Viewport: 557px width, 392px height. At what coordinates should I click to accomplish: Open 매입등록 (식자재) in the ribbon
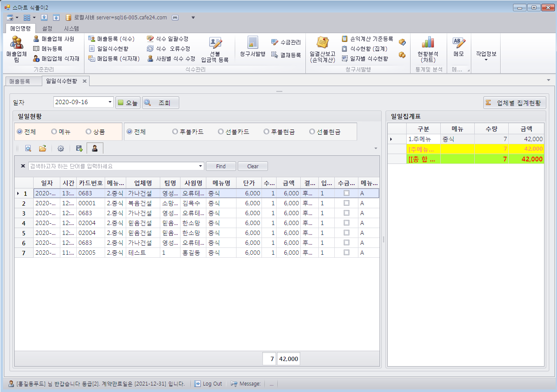tap(114, 59)
